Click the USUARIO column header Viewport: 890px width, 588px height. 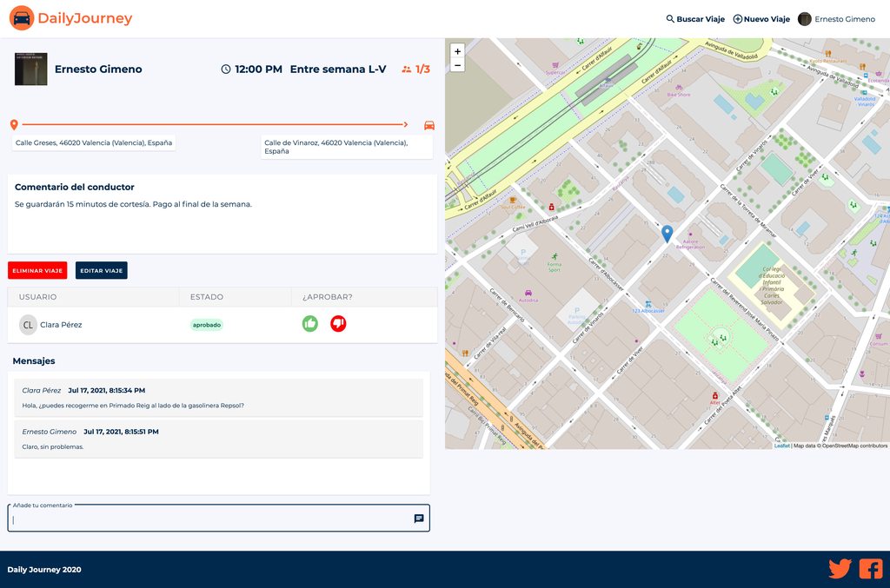point(37,297)
